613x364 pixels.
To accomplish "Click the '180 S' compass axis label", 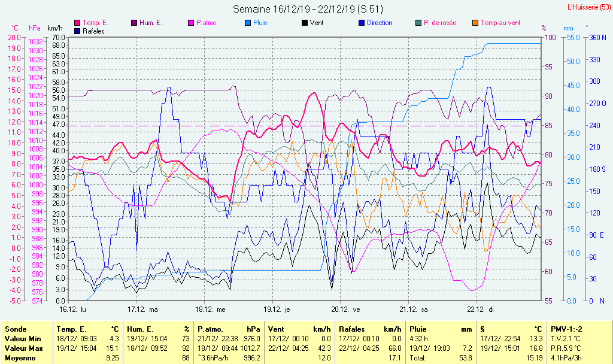I will [597, 169].
